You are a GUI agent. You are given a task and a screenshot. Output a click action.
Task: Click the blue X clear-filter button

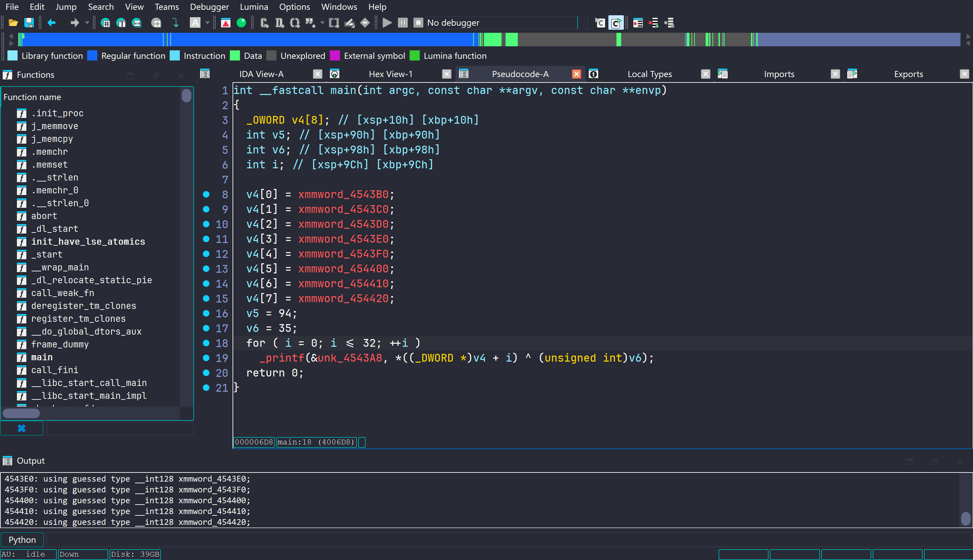pyautogui.click(x=22, y=428)
